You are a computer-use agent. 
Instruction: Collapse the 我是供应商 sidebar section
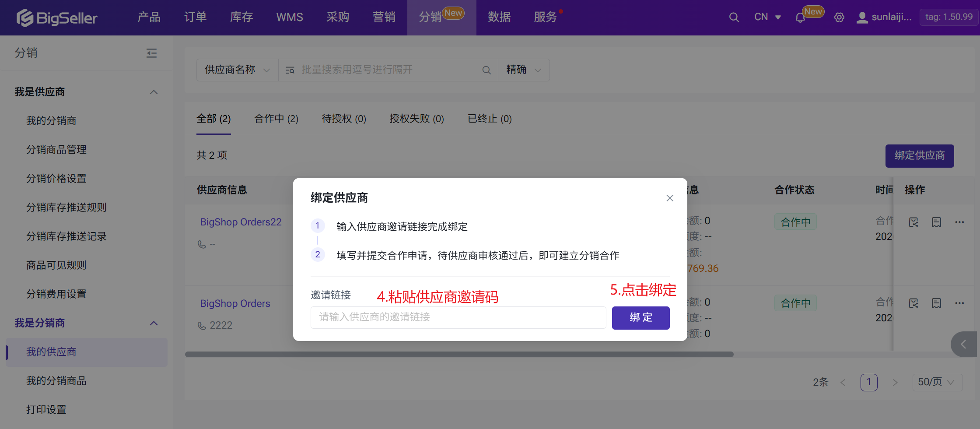[x=154, y=92]
